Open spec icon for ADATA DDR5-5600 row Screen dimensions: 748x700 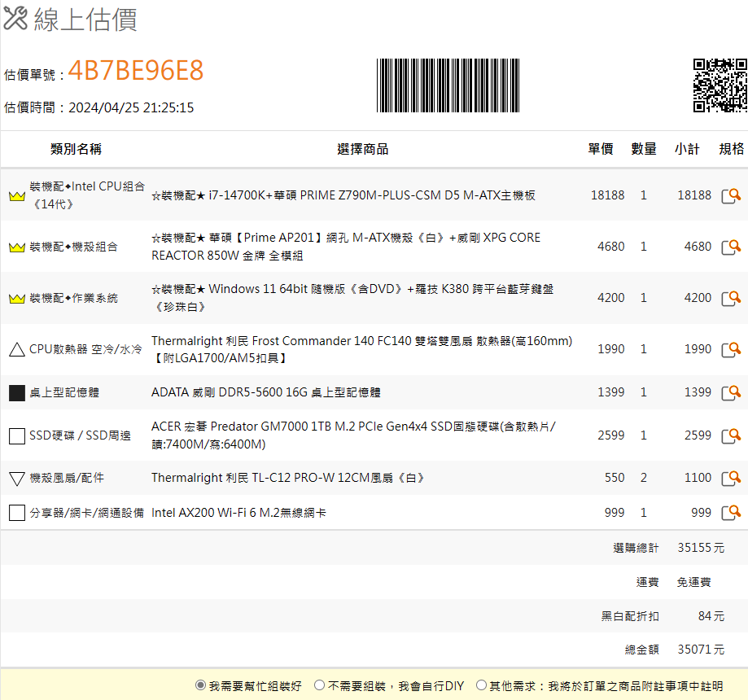pos(731,392)
